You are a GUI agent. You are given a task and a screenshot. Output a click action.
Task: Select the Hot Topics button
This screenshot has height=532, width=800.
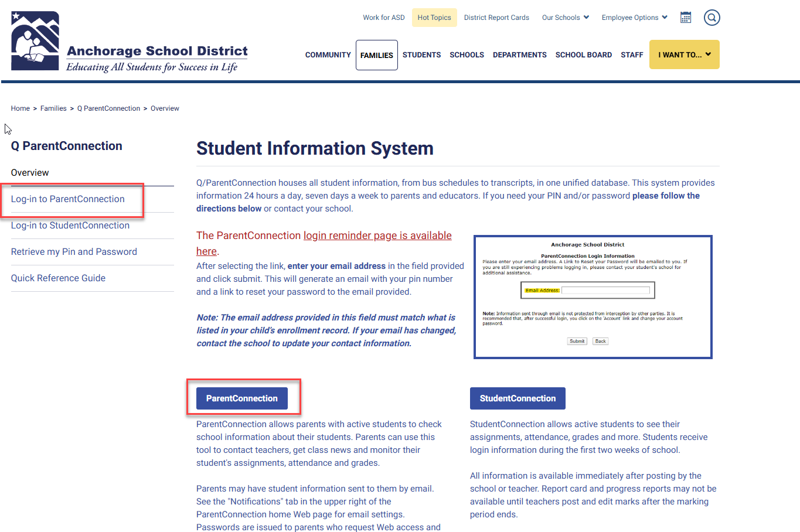tap(434, 18)
